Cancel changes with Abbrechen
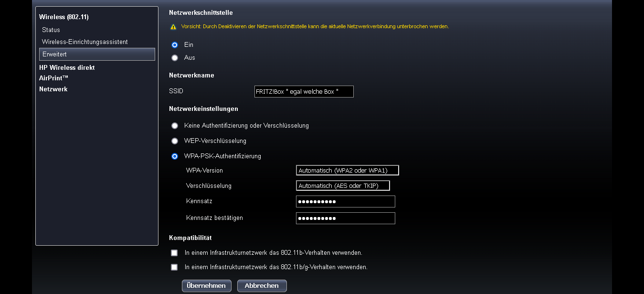The image size is (644, 294). click(262, 285)
